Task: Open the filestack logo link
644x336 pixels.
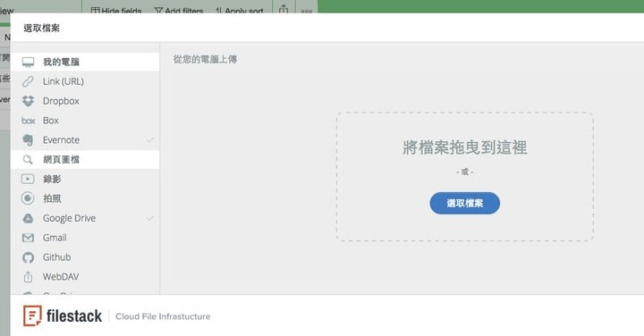Action: (63, 316)
